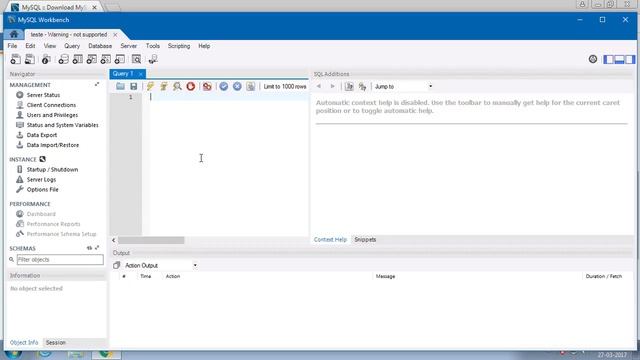Viewport: 640px width, 360px height.
Task: Open Users and Privileges
Action: point(52,115)
